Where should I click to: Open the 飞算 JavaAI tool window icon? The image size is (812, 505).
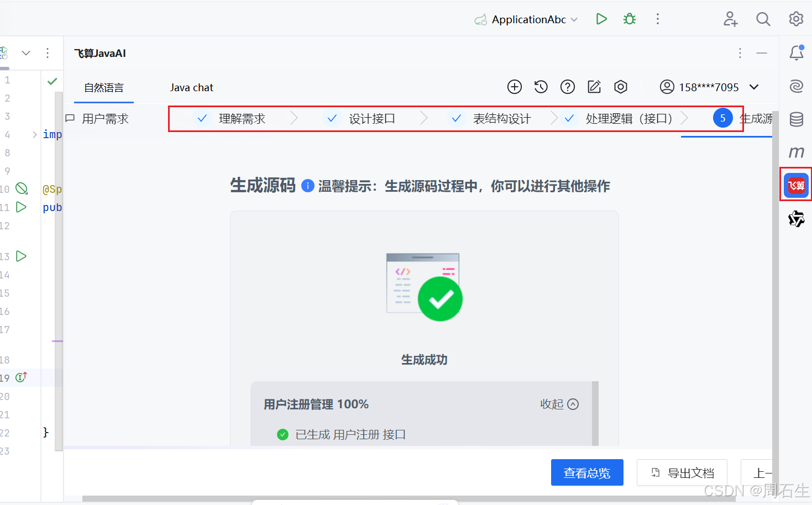click(x=797, y=185)
